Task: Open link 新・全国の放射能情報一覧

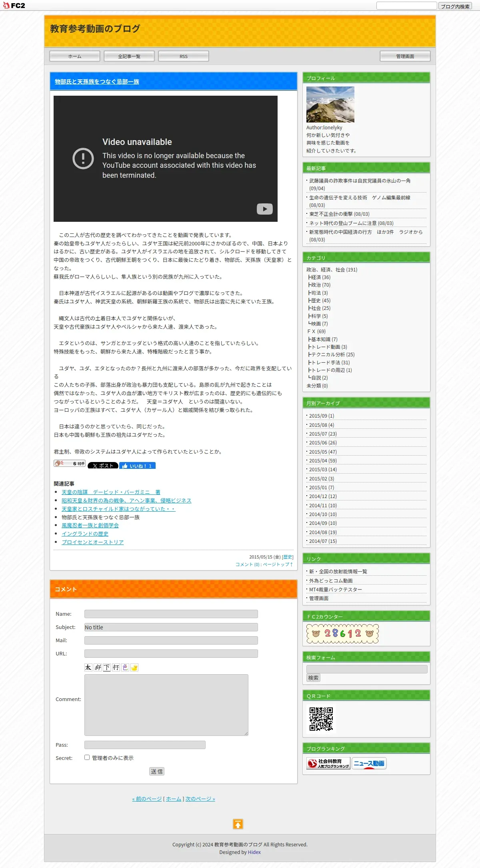Action: [x=338, y=571]
